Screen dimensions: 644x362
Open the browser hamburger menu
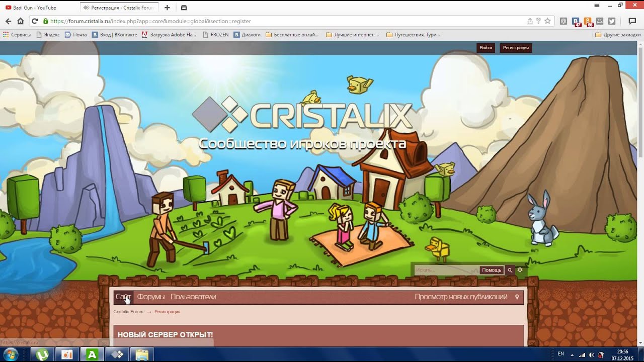597,6
